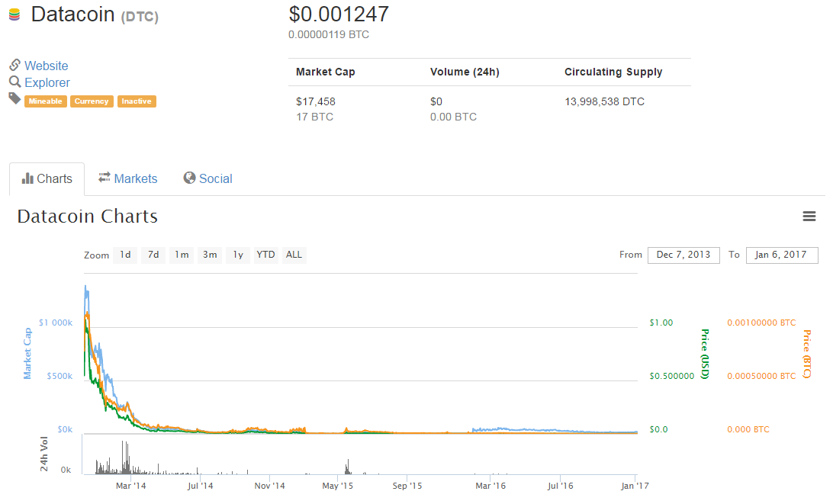Click the magnifier icon beside Explorer

click(15, 82)
